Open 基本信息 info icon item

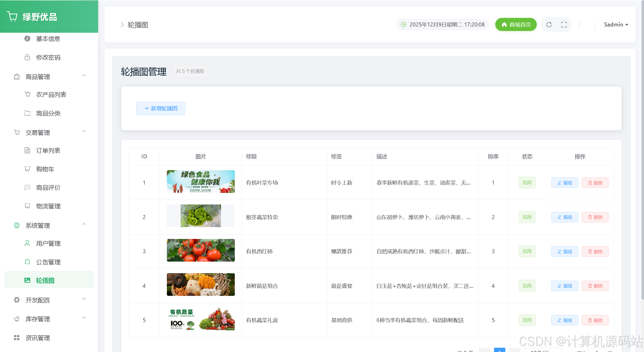point(27,39)
